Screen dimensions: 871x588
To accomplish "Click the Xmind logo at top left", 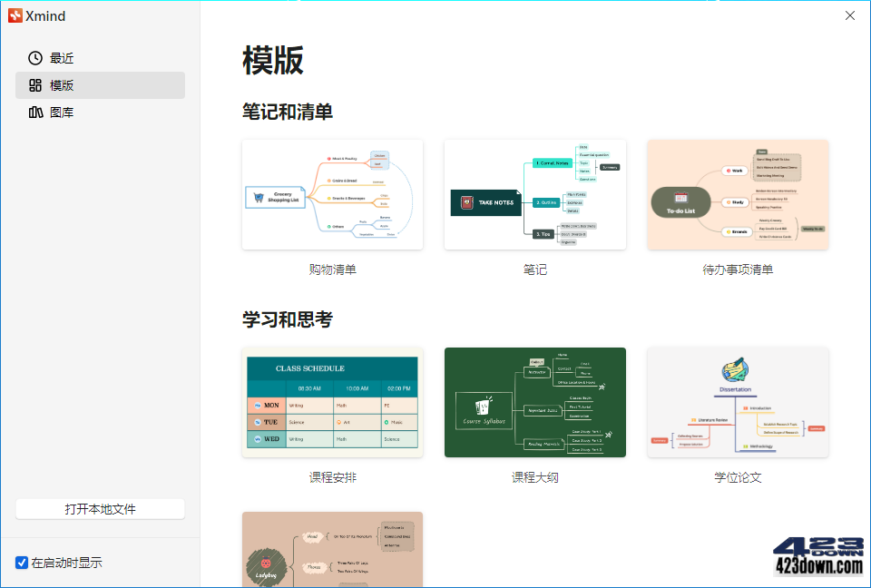I will (x=15, y=15).
